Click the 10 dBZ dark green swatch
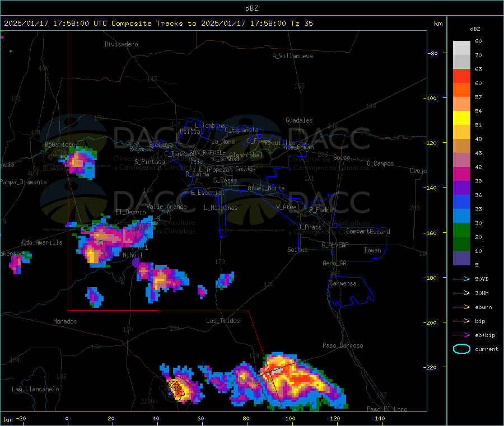 click(461, 244)
